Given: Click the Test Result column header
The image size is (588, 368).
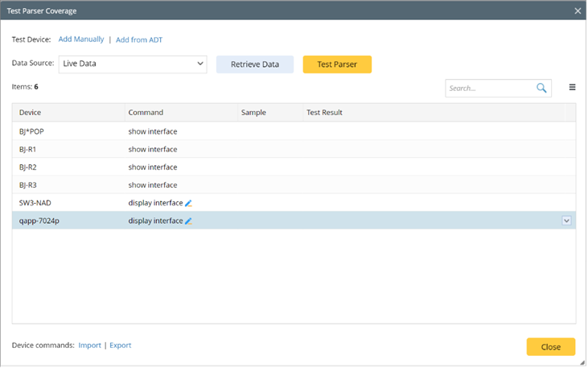Looking at the screenshot, I should pyautogui.click(x=324, y=113).
